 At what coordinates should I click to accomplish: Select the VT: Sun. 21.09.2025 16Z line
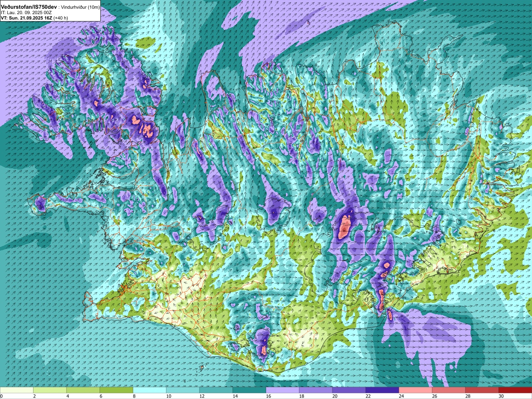pyautogui.click(x=26, y=18)
